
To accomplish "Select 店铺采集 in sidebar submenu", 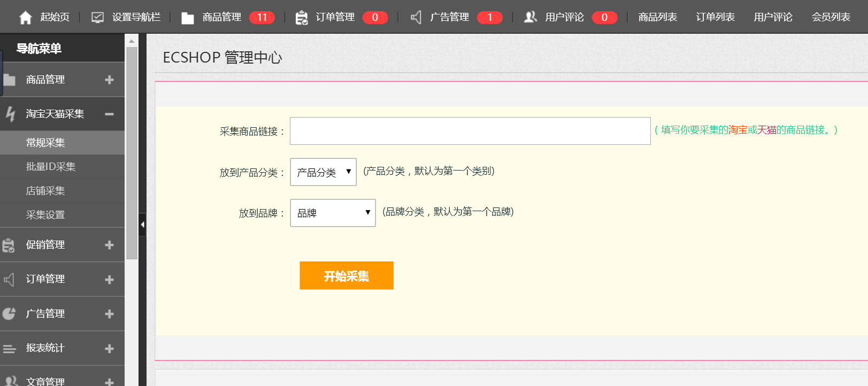I will 62,191.
